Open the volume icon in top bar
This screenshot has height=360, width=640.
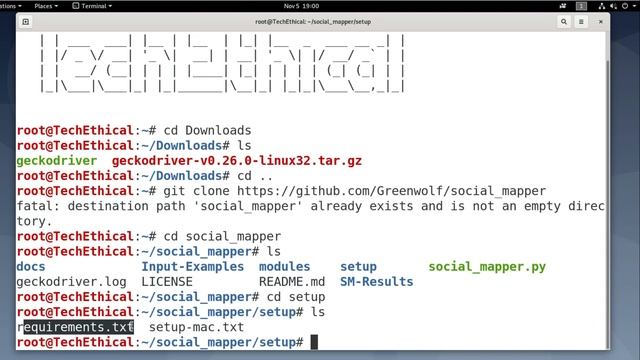click(613, 6)
